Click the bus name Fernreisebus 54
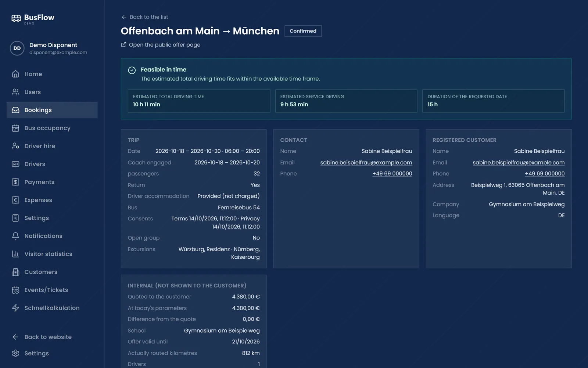588x368 pixels. point(239,208)
